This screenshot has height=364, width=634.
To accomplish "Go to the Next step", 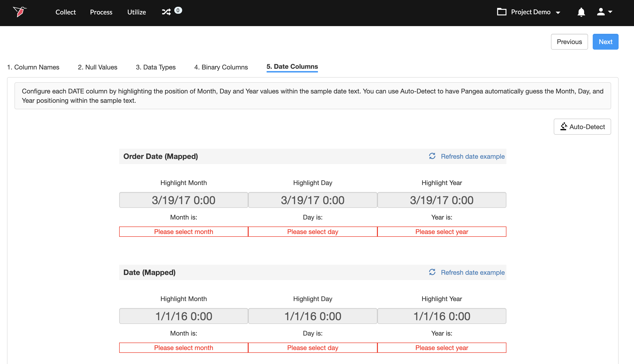I will 605,42.
